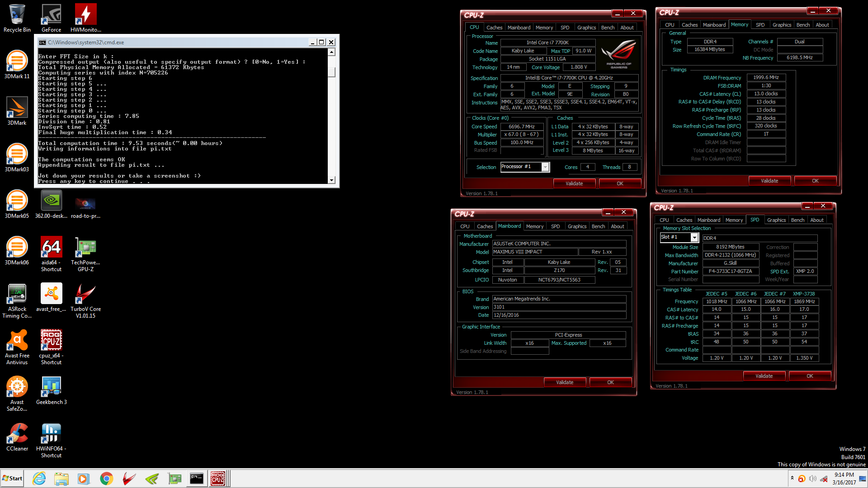Open avast_free installer icon

[52, 297]
